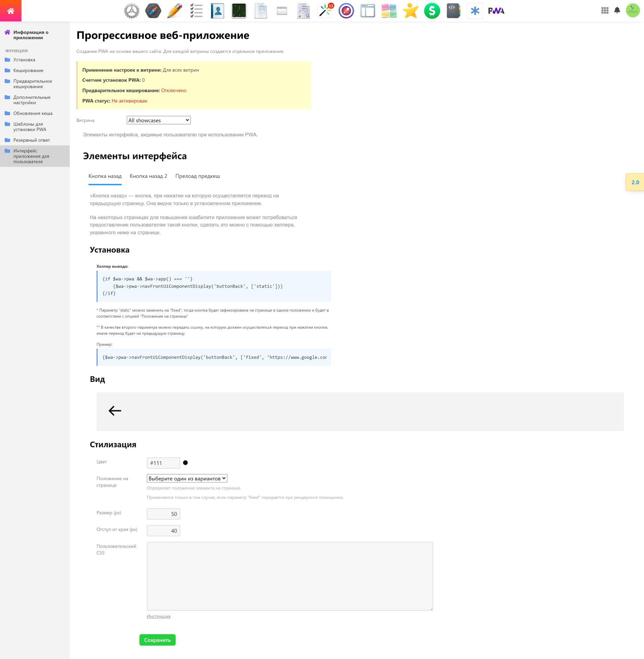This screenshot has height=659, width=644.
Task: Open the sidebar-layout window app icon
Action: tap(368, 11)
